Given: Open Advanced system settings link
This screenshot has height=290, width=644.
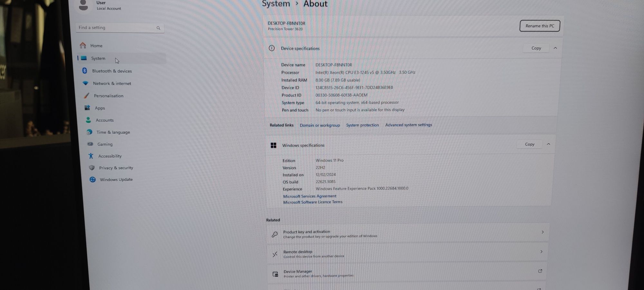Looking at the screenshot, I should [409, 125].
